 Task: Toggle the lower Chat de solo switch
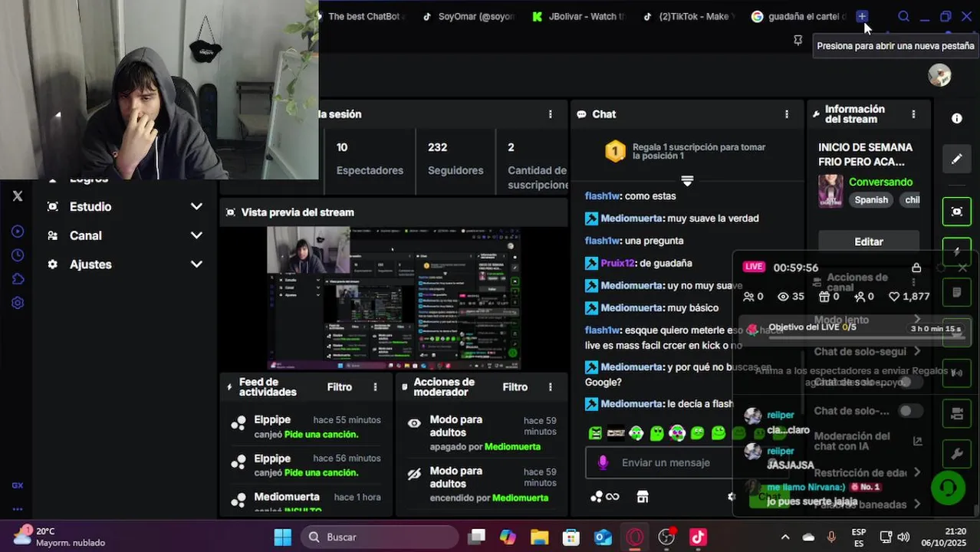pos(910,411)
